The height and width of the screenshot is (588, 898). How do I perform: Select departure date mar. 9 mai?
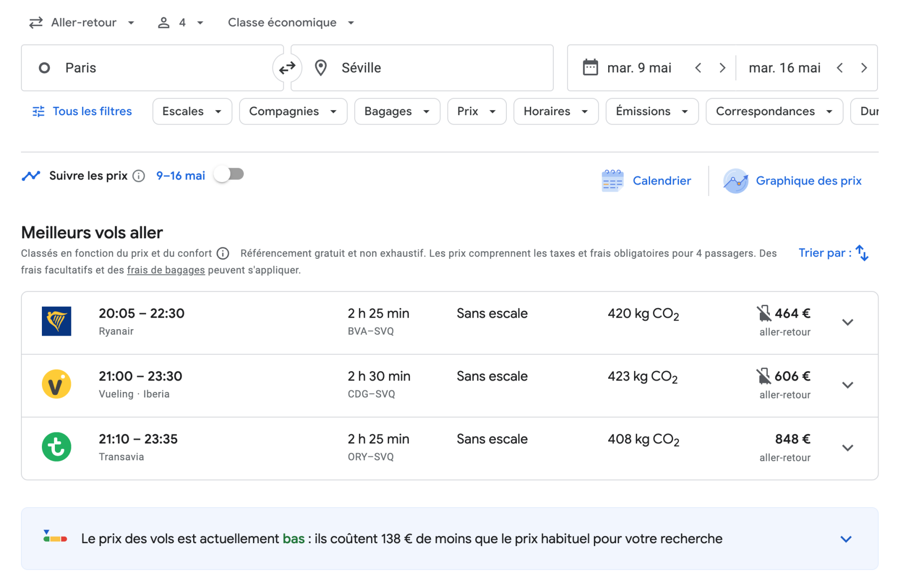[639, 68]
